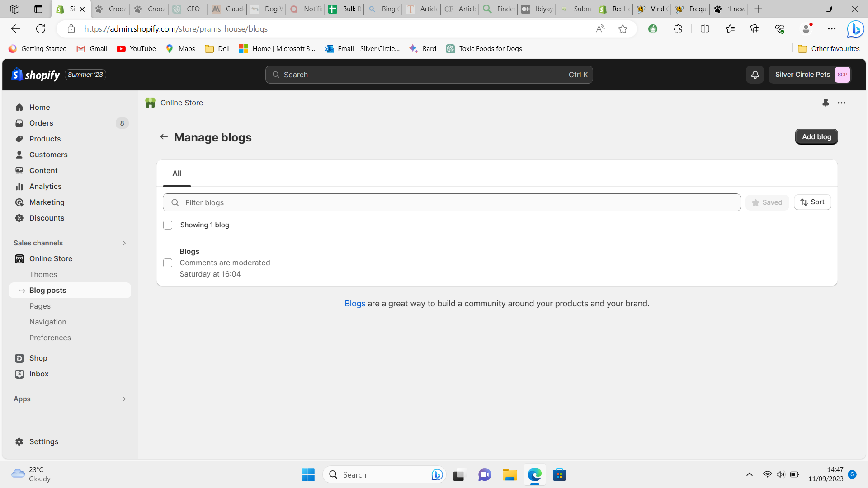
Task: Click the Silver Circle Pets SCP avatar
Action: coord(842,75)
